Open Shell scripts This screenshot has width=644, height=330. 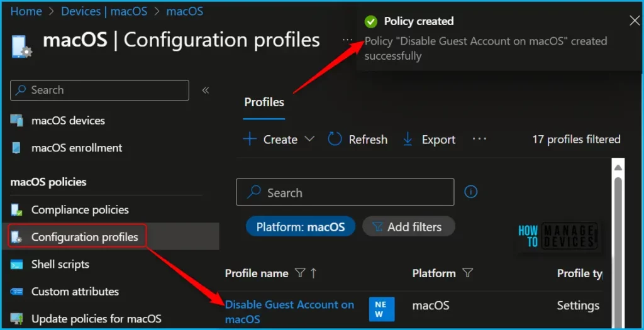pos(60,265)
